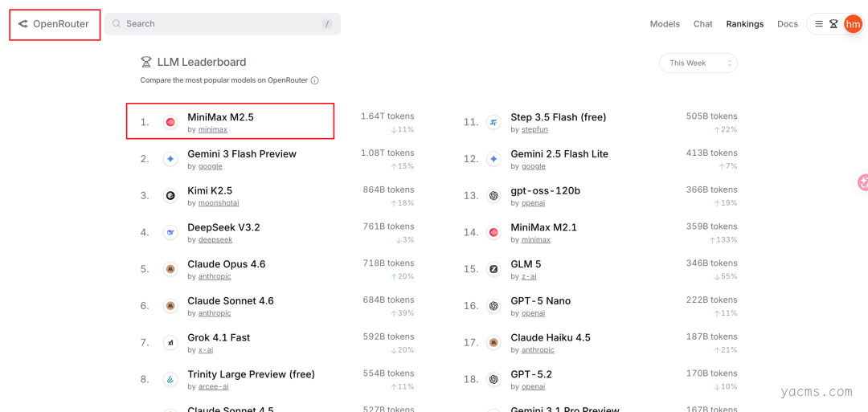Click the DeepSeek V3.2 whale icon
The image size is (868, 412).
pos(170,232)
